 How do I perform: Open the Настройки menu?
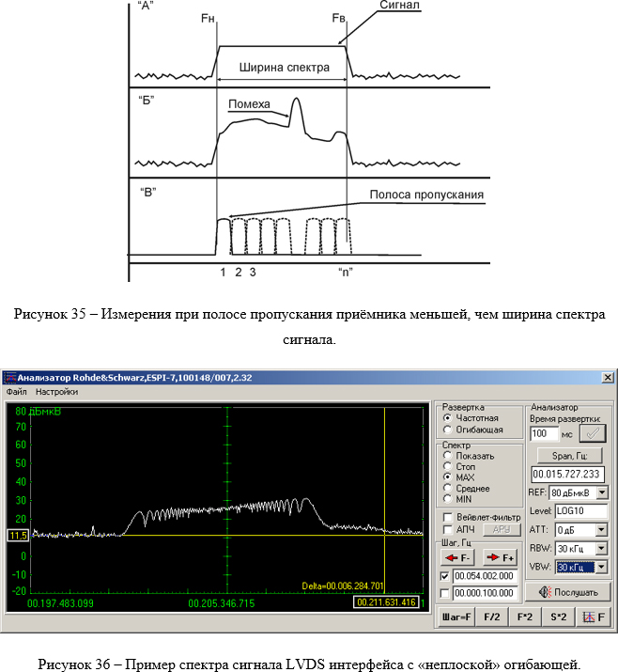click(x=56, y=392)
